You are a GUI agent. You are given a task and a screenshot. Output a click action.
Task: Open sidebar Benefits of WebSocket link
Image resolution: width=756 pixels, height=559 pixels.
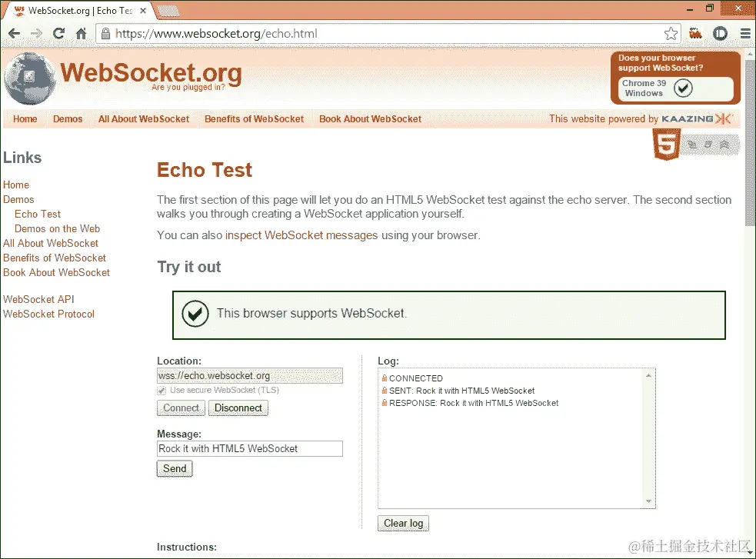tap(55, 258)
